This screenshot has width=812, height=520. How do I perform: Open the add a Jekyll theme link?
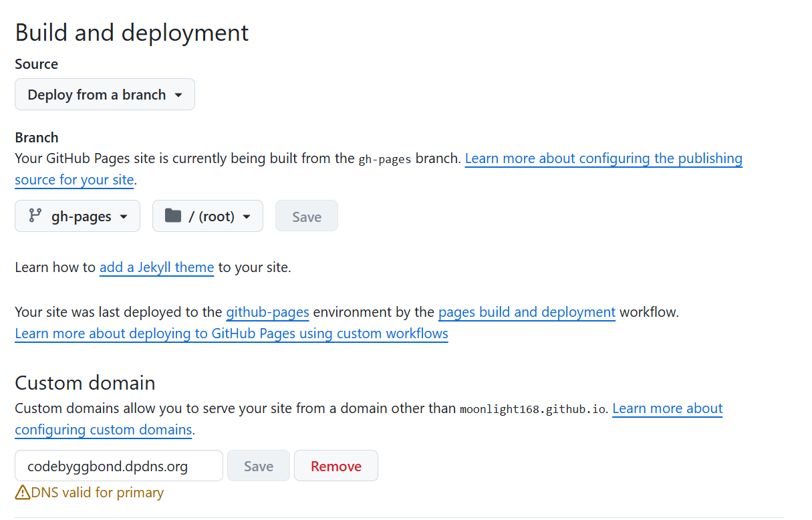point(156,267)
